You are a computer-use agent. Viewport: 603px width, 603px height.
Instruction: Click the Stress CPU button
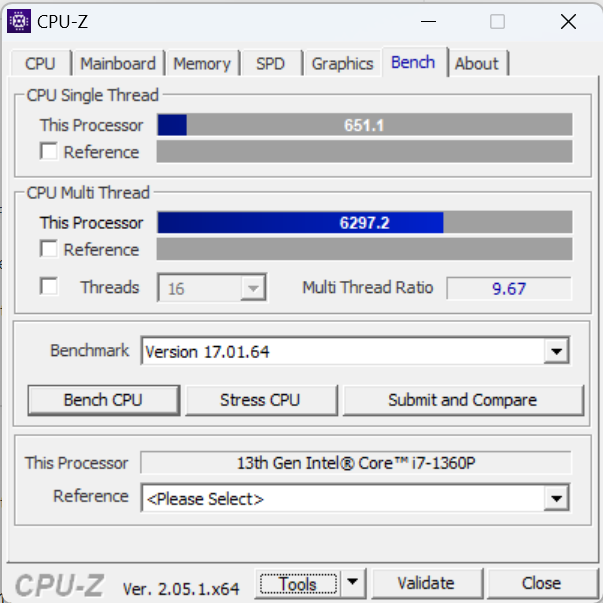click(x=261, y=400)
